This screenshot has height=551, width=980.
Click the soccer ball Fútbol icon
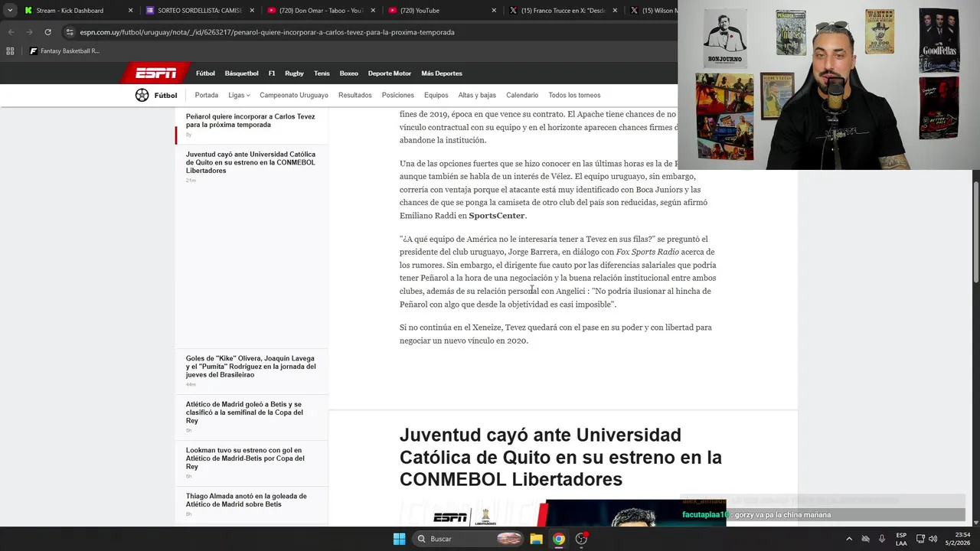(x=142, y=95)
